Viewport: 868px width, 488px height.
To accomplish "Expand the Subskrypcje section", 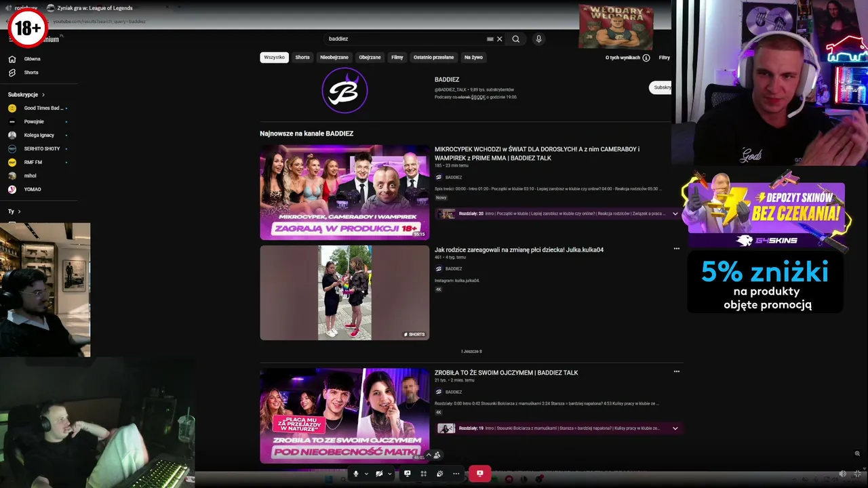I will click(x=26, y=95).
